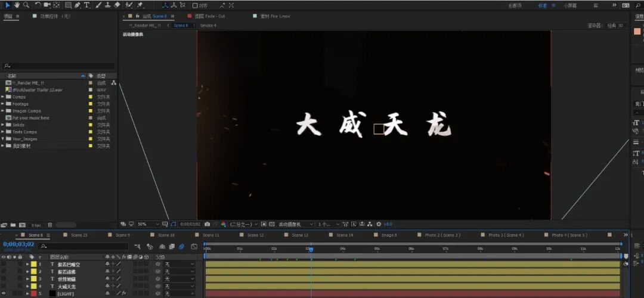Screen dimensions: 644x298
Task: Click the peach color swatch in right panel
Action: 637,32
